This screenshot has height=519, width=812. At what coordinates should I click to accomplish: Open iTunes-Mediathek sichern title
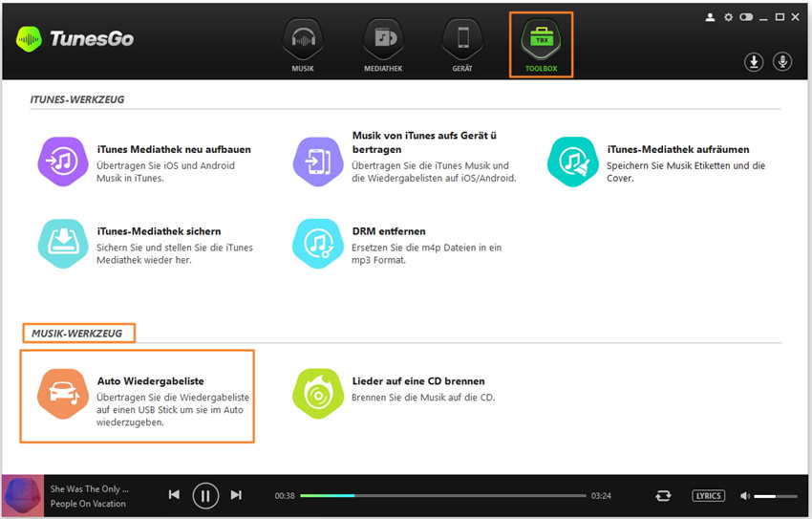click(x=159, y=231)
